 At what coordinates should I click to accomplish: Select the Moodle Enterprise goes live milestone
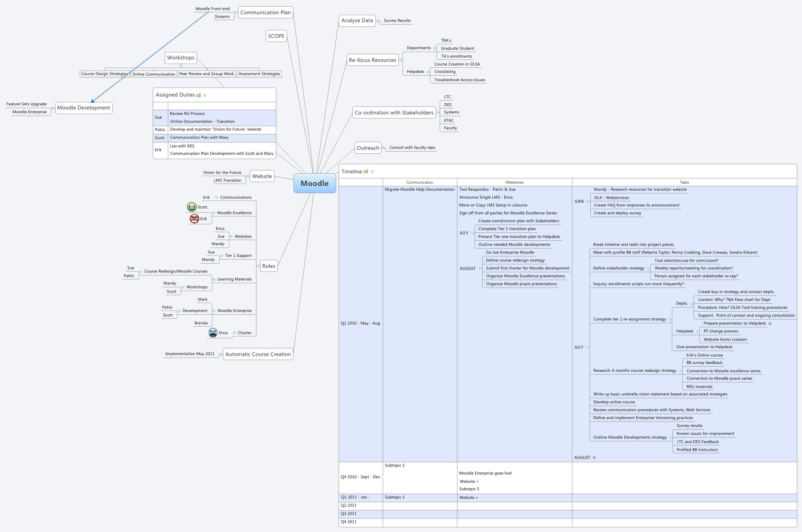(x=485, y=472)
